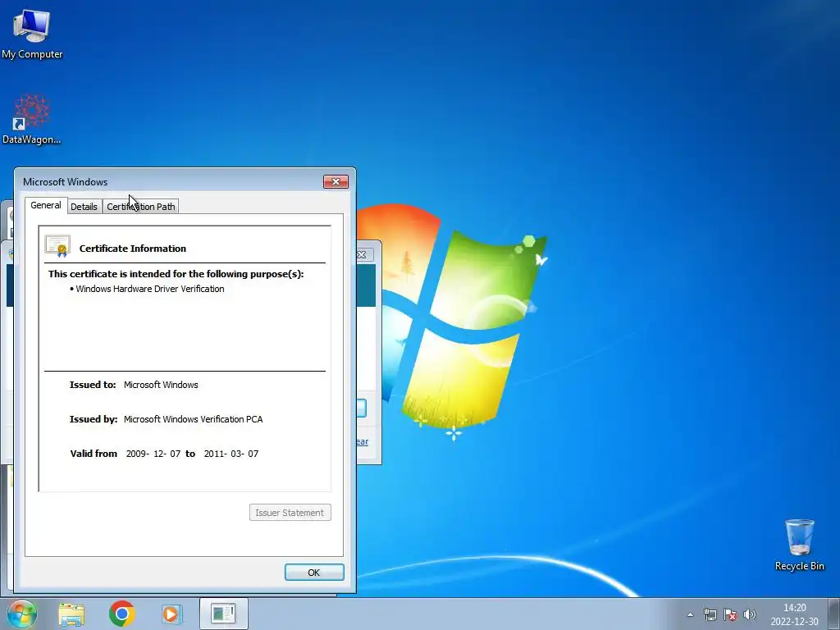Image resolution: width=840 pixels, height=630 pixels.
Task: Click Issued to 'Microsoft Windows' value
Action: [x=161, y=385]
